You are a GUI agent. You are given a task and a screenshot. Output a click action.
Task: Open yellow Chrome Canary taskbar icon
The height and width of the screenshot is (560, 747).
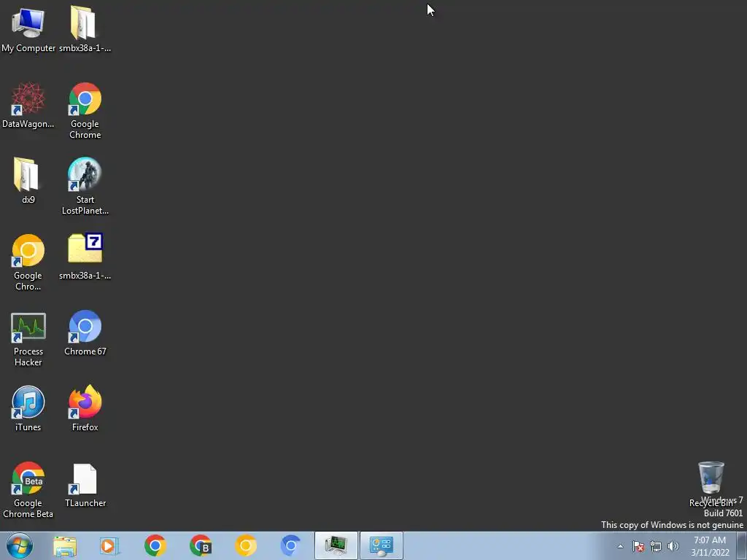[x=245, y=546]
